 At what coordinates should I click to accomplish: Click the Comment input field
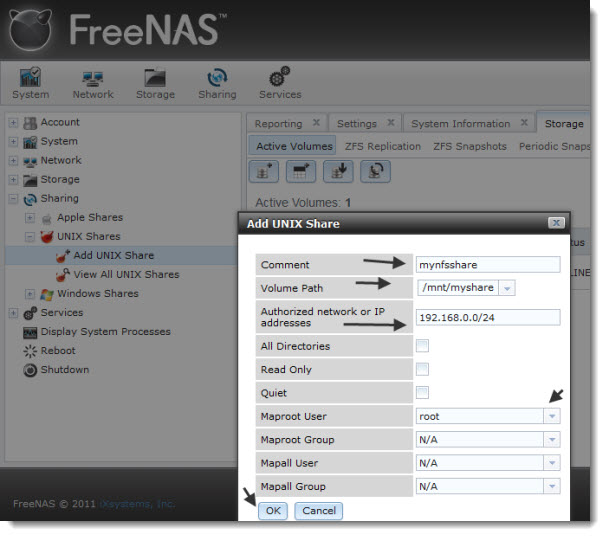(x=488, y=265)
